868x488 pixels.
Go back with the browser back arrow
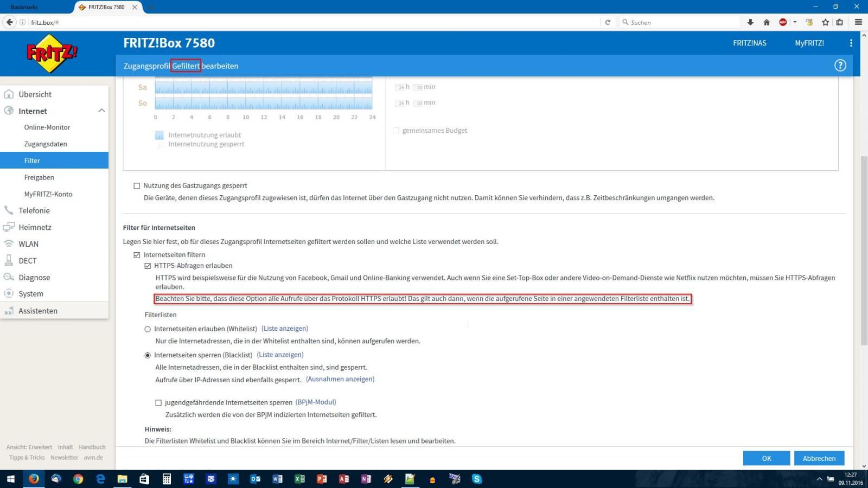(x=9, y=22)
